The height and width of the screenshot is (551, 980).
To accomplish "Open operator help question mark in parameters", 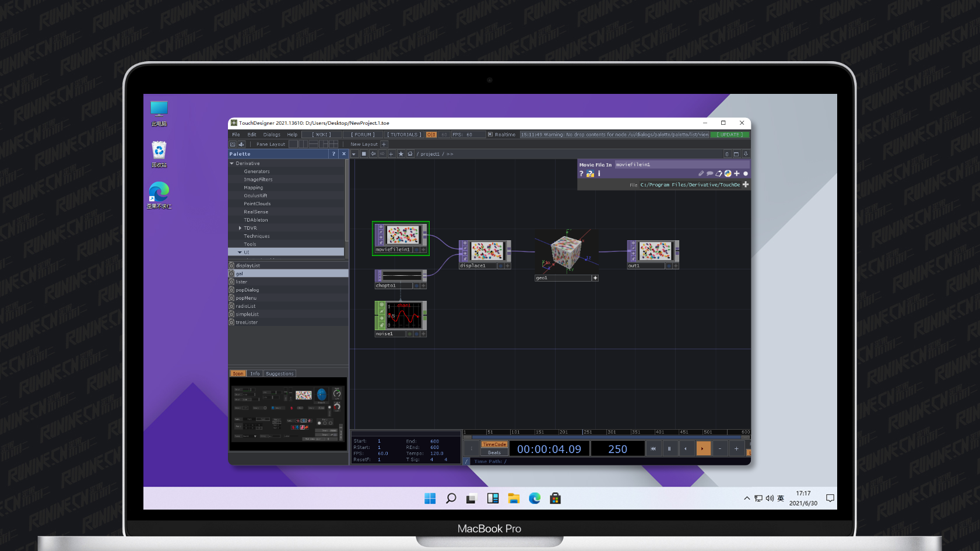I will point(581,174).
